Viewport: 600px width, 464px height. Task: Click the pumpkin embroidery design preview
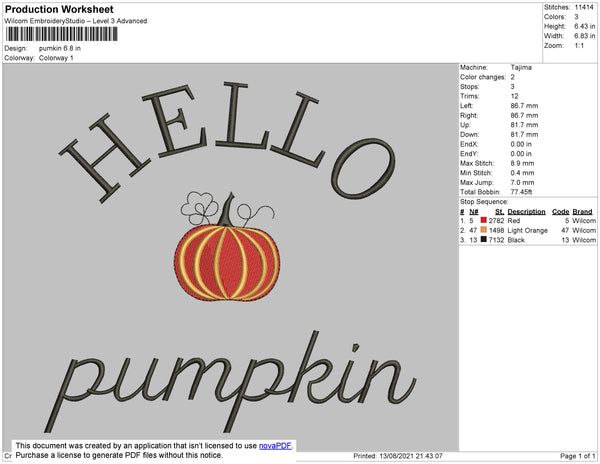point(227,247)
